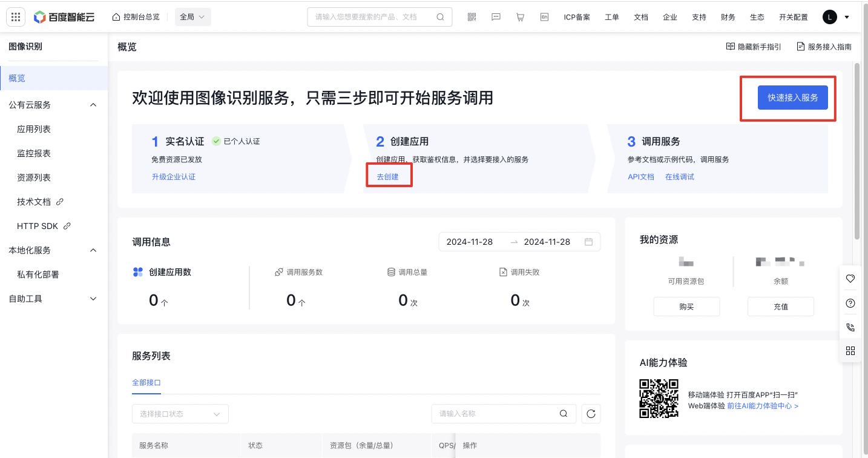Click the page vertical scrollbar
Screen dimensions: 868x458
pyautogui.click(x=857, y=151)
